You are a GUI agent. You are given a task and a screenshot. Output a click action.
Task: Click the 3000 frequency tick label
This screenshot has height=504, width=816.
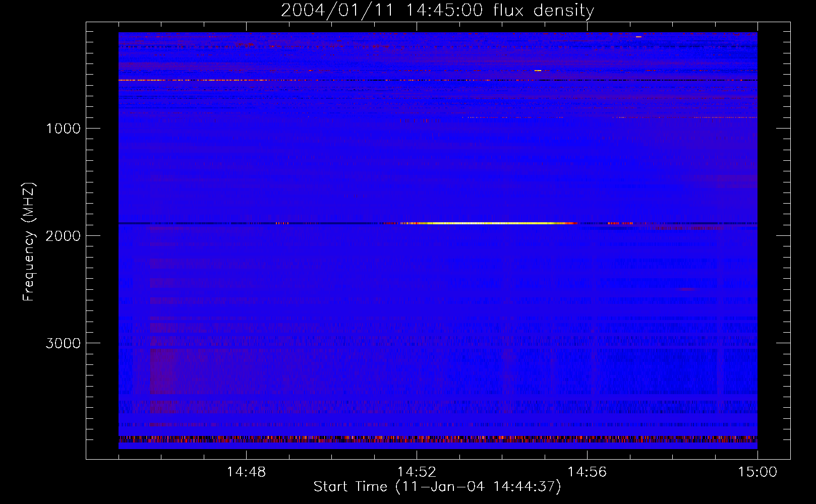tap(63, 343)
